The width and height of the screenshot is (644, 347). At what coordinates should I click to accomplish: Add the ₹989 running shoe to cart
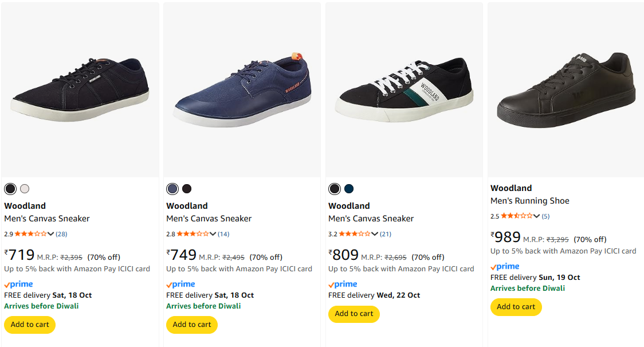(x=516, y=307)
